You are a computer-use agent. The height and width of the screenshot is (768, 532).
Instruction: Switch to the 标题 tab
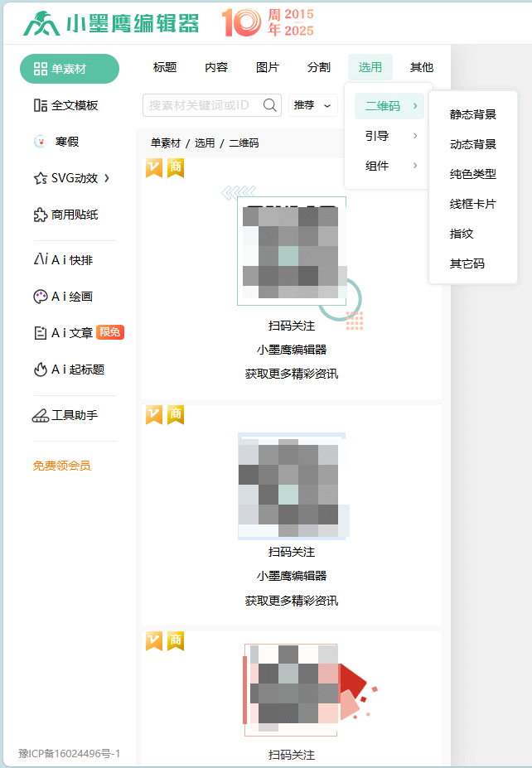(x=165, y=67)
